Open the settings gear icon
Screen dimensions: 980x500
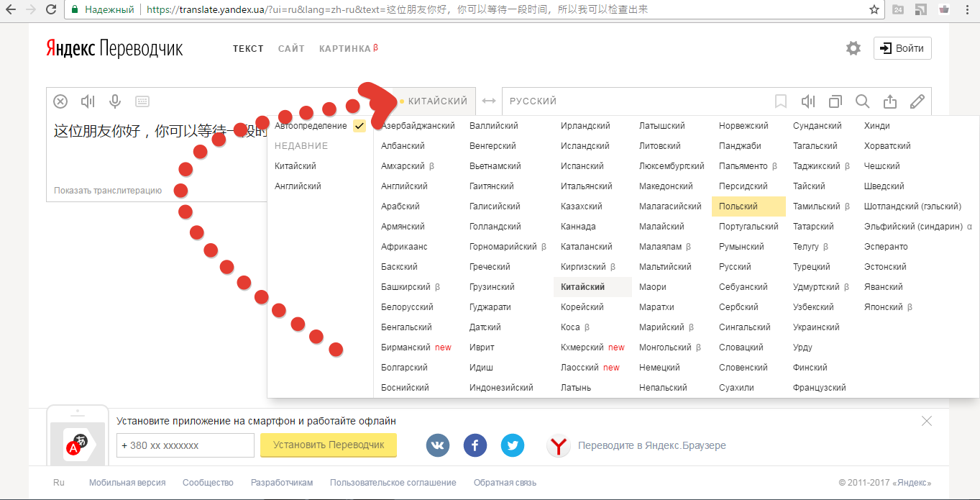(853, 48)
